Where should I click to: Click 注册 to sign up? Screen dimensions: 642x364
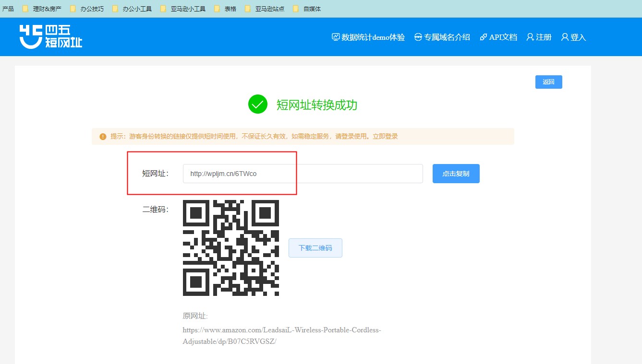(x=539, y=37)
